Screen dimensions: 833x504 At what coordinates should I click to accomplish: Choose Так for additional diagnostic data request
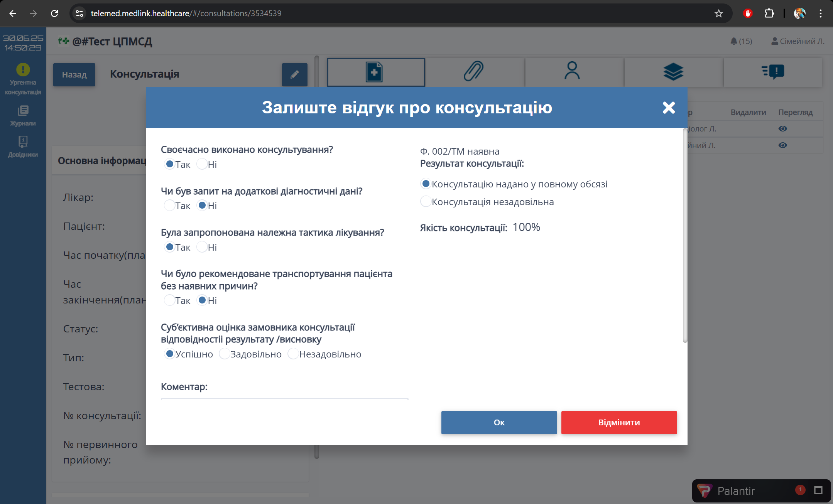[169, 205]
